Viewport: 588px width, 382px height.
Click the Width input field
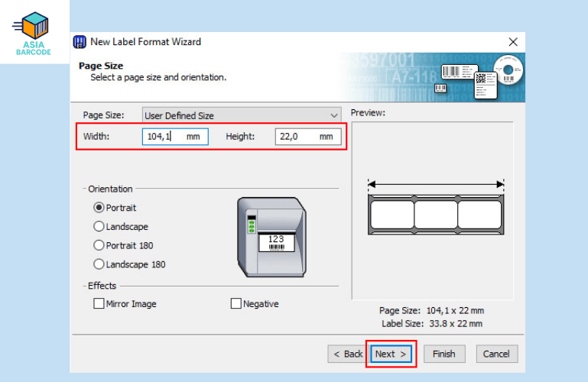coord(163,137)
